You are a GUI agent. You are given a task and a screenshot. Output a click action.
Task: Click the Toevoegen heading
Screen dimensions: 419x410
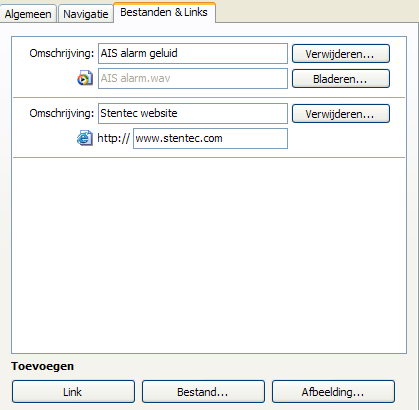43,366
